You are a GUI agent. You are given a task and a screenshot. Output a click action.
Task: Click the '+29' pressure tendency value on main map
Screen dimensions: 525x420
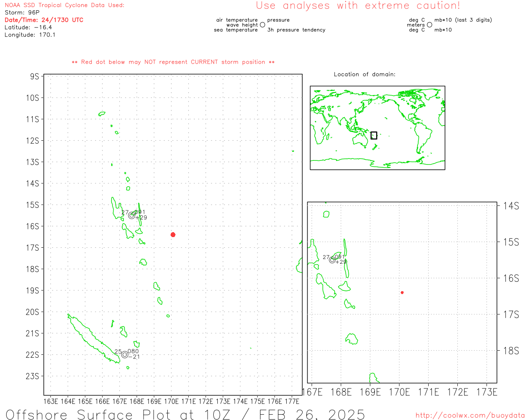141,218
